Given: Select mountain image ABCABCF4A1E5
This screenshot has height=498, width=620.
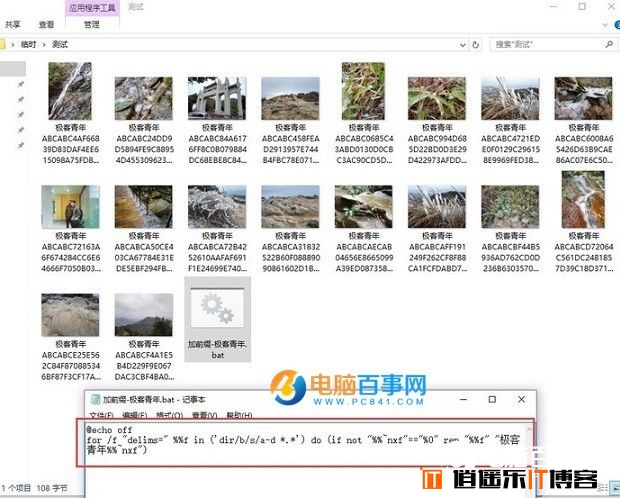Looking at the screenshot, I should 144,315.
